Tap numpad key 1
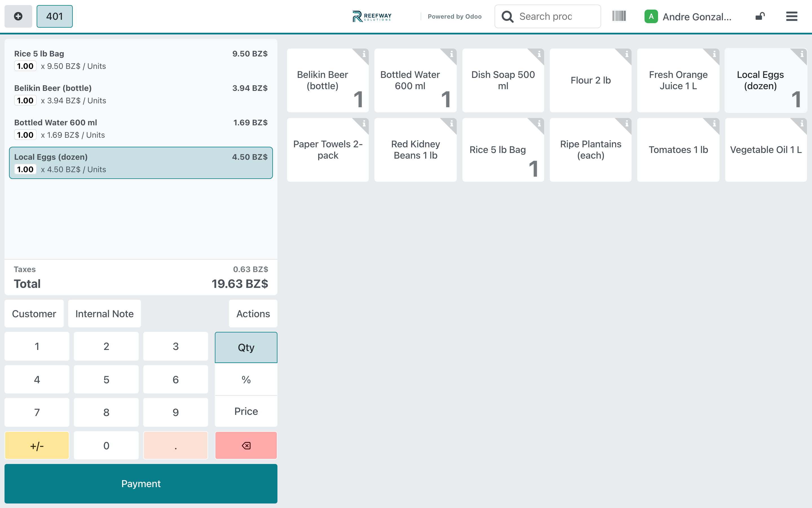 pos(37,346)
